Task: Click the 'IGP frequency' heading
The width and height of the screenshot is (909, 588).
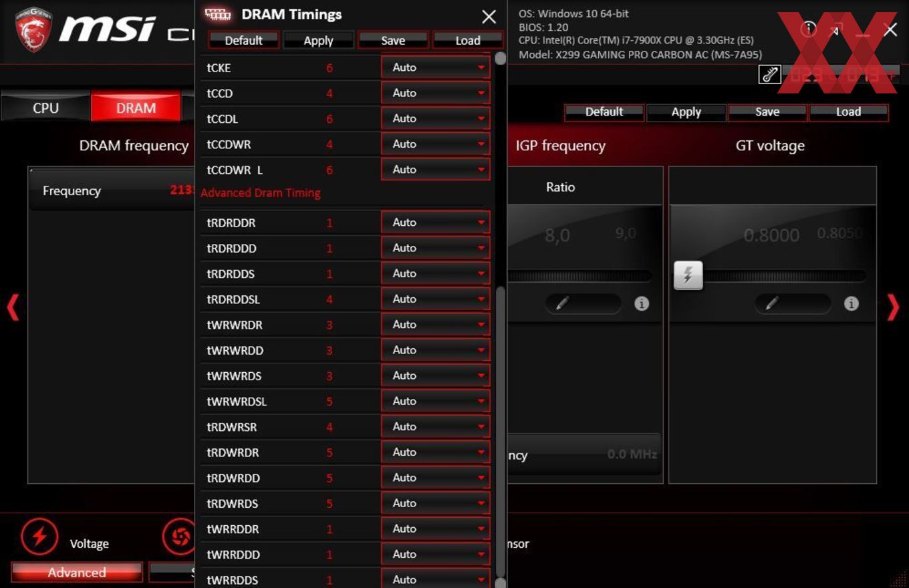Action: coord(560,146)
